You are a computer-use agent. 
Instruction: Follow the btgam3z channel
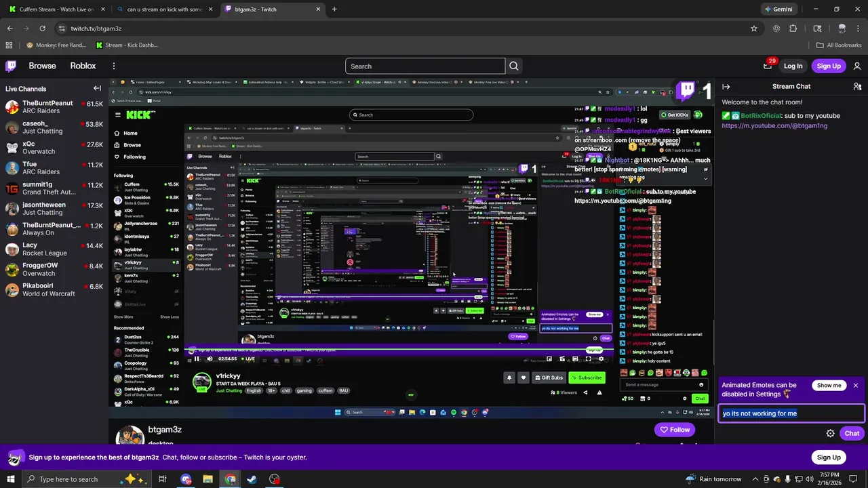click(674, 430)
